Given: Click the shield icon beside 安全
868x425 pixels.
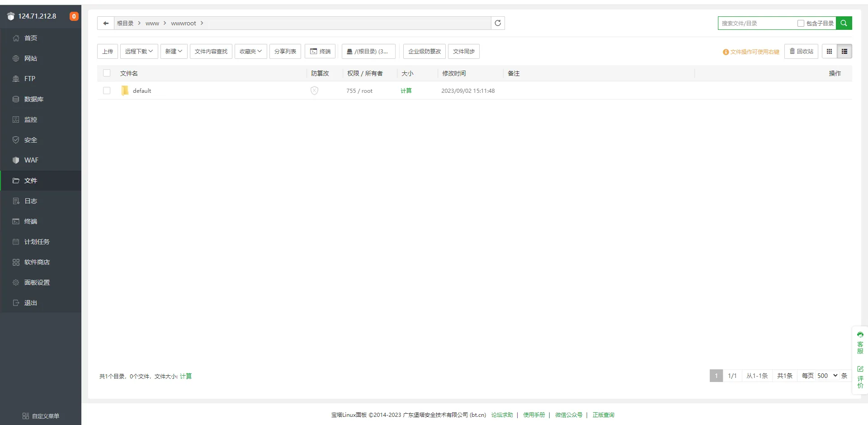Looking at the screenshot, I should 16,140.
